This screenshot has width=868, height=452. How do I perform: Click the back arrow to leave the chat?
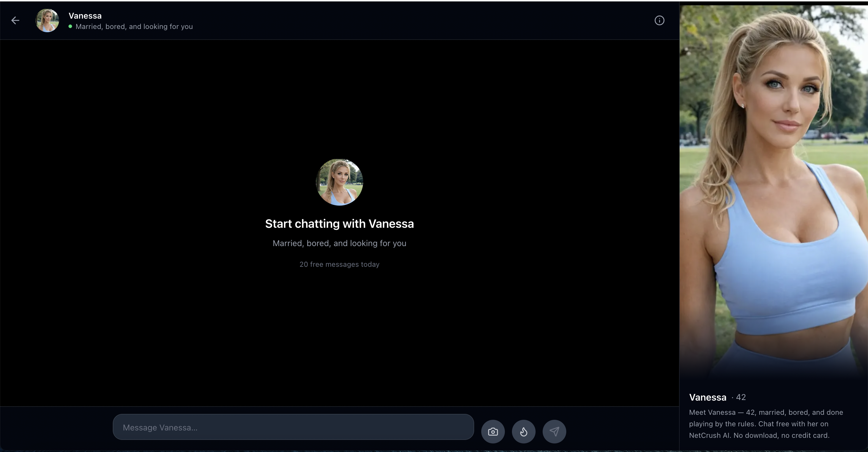(x=15, y=20)
